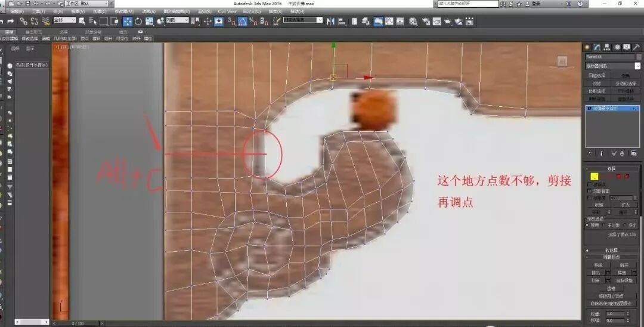The image size is (644, 327).
Task: Click Bind to Space Warp icon
Action: coord(45,21)
